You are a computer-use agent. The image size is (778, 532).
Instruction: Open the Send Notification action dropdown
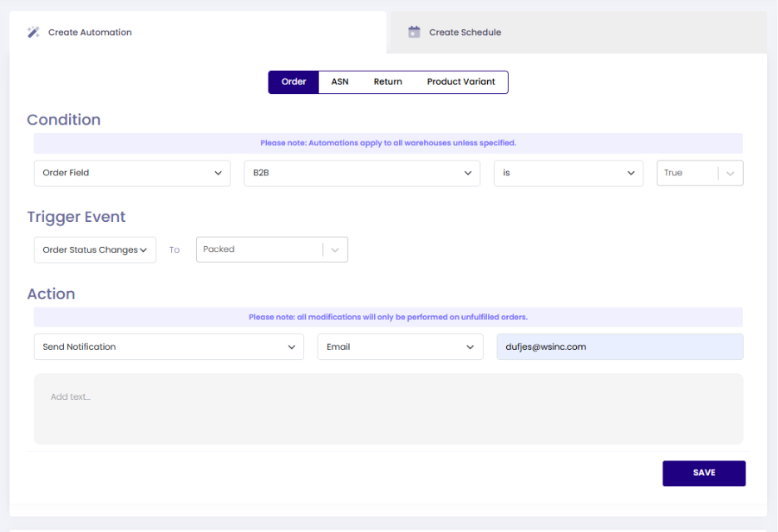coord(169,347)
